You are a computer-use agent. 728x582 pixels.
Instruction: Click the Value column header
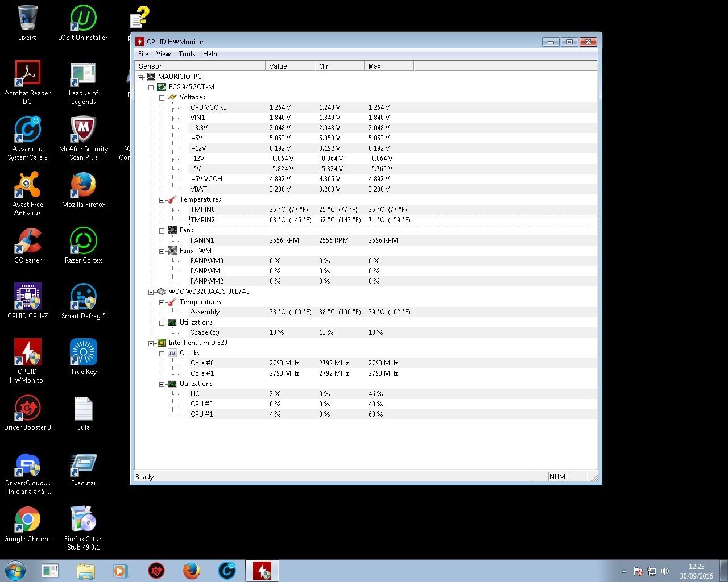point(290,66)
